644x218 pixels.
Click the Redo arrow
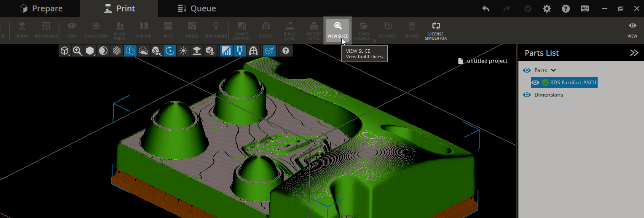tap(507, 8)
